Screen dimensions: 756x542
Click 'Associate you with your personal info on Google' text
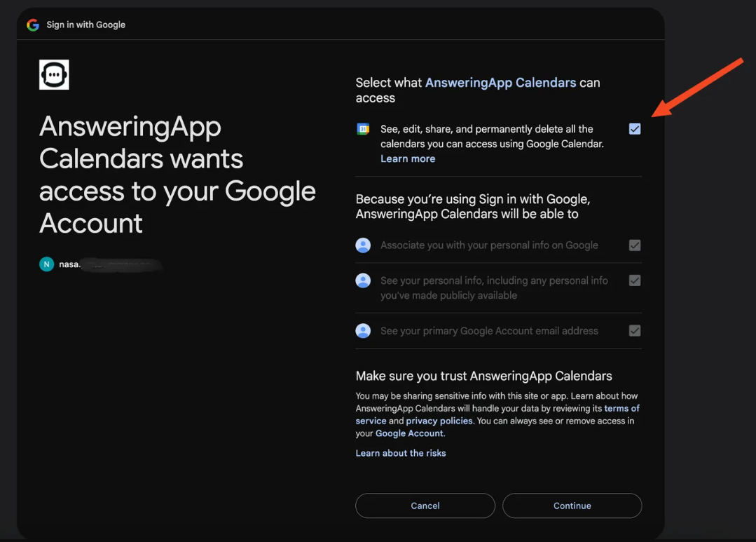coord(489,245)
